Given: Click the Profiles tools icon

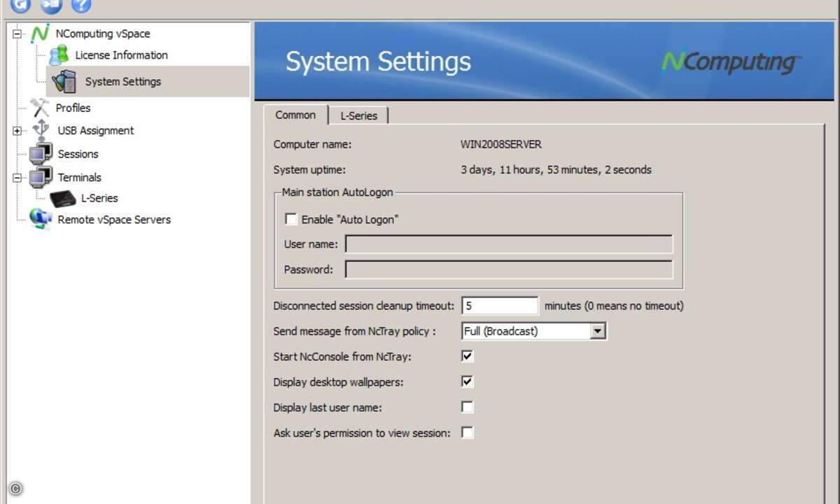Looking at the screenshot, I should 40,107.
